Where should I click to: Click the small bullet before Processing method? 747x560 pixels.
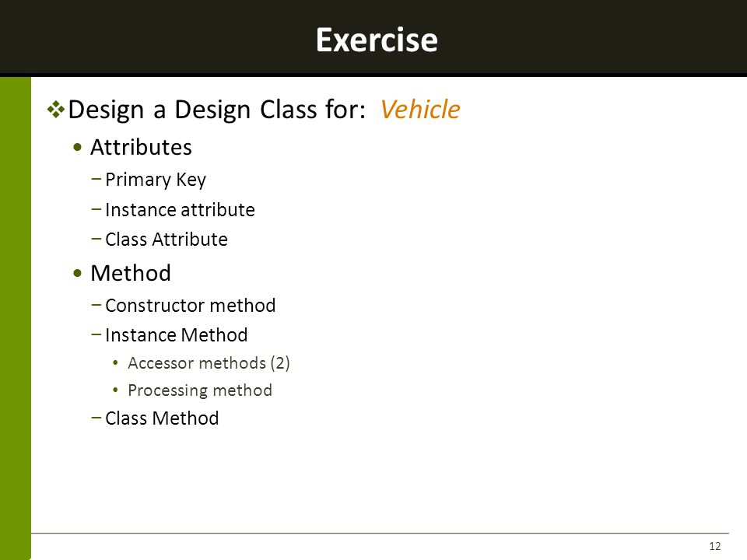(115, 390)
